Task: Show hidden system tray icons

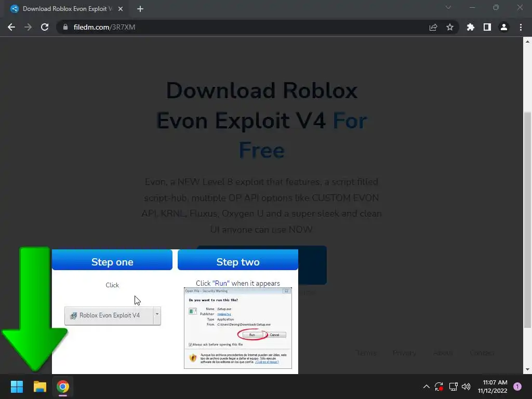Action: [427, 387]
